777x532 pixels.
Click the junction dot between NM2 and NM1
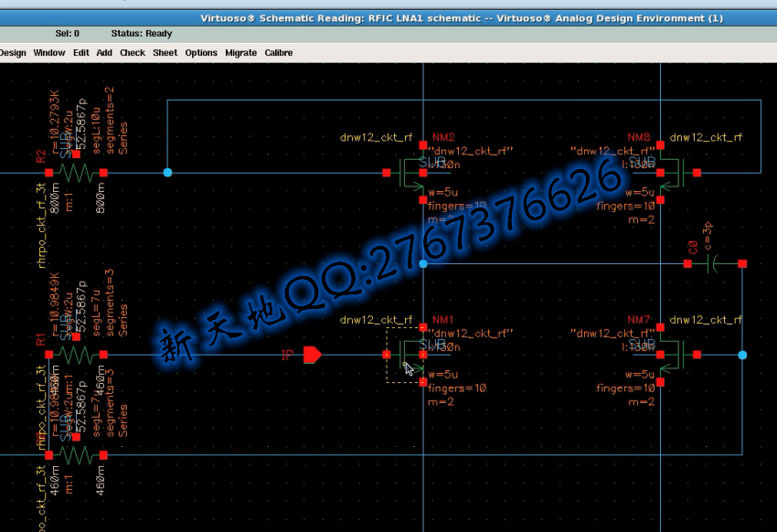[422, 263]
